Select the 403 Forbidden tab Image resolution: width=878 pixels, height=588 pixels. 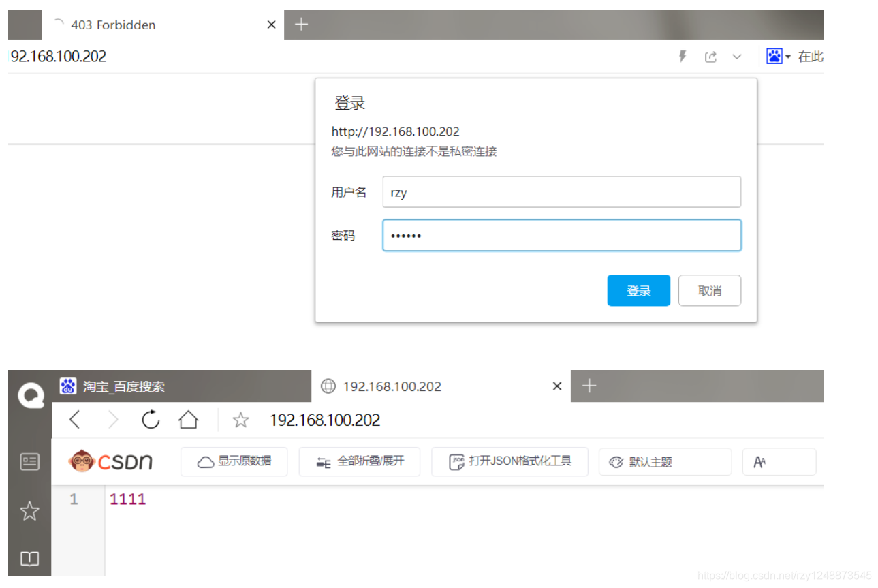coord(163,25)
